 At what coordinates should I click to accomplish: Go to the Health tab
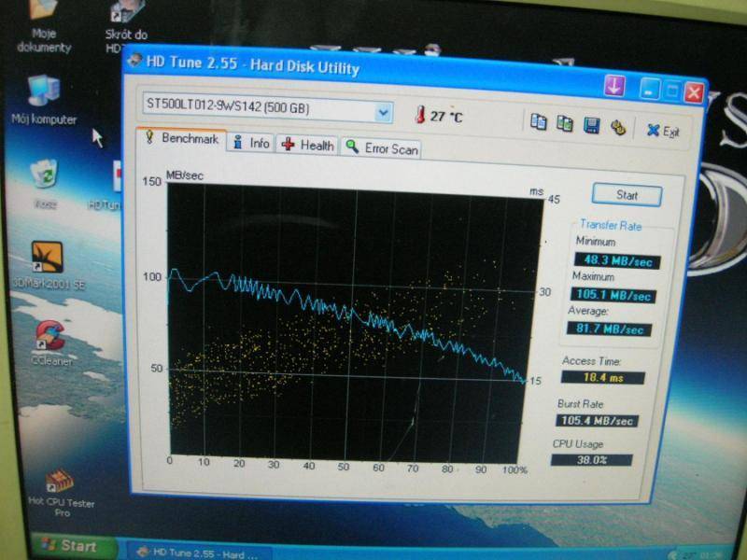click(307, 146)
